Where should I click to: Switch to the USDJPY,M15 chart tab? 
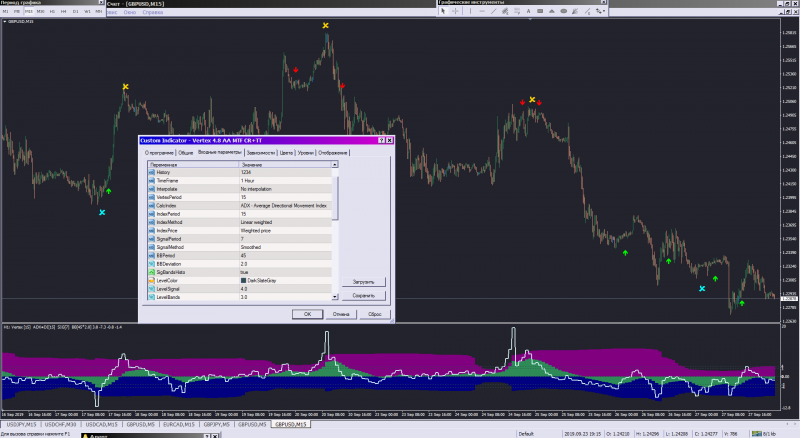coord(21,425)
